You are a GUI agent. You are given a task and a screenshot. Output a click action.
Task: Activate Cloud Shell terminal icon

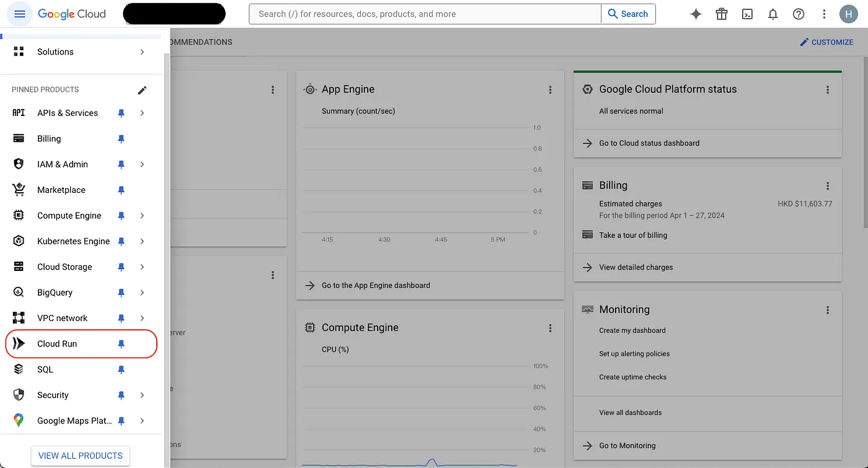[x=748, y=14]
